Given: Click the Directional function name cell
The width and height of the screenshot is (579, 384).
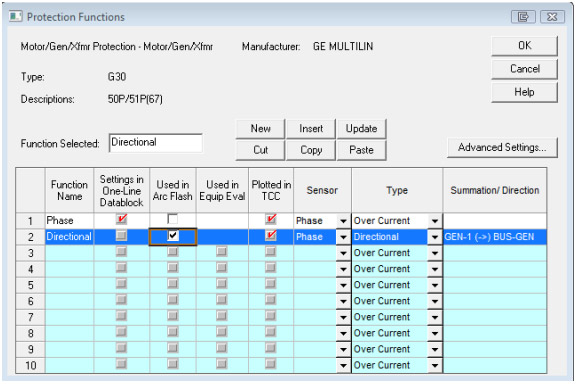Looking at the screenshot, I should [x=69, y=237].
